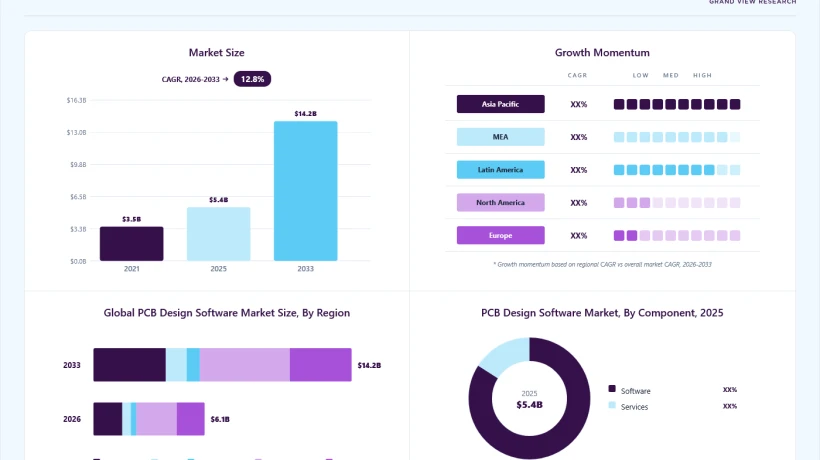Select the Asia Pacific region label
Screen dimensions: 820x460
[x=500, y=104]
